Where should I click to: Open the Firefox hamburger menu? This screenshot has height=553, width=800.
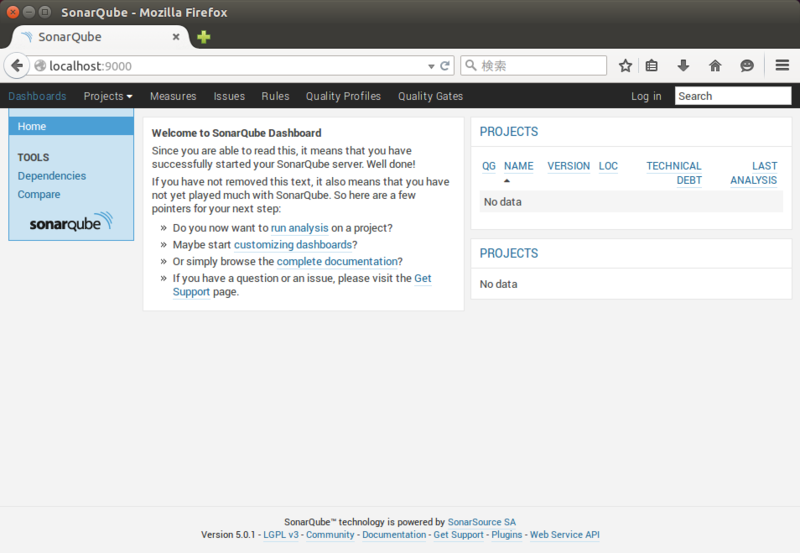click(782, 65)
